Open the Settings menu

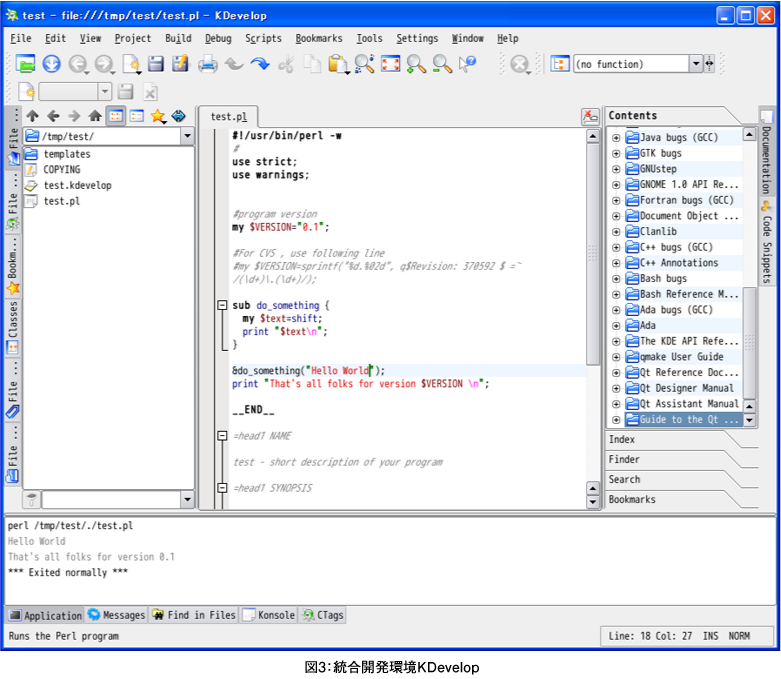pos(417,38)
